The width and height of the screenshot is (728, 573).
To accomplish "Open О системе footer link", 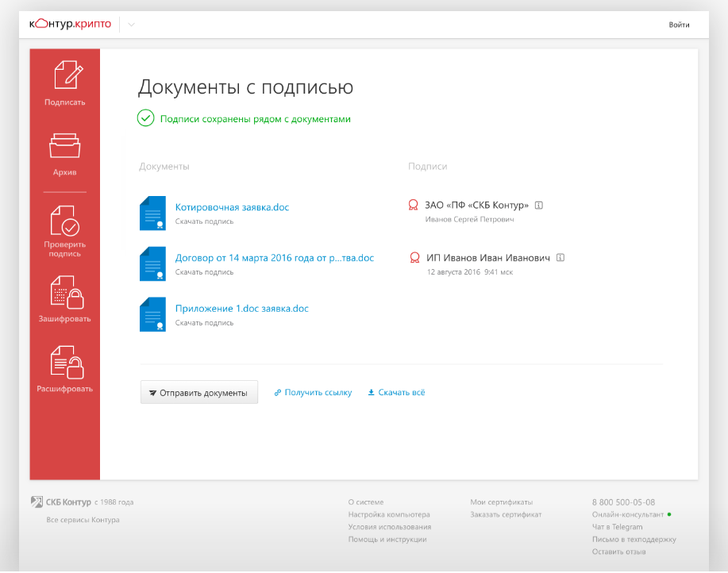I will [x=366, y=502].
